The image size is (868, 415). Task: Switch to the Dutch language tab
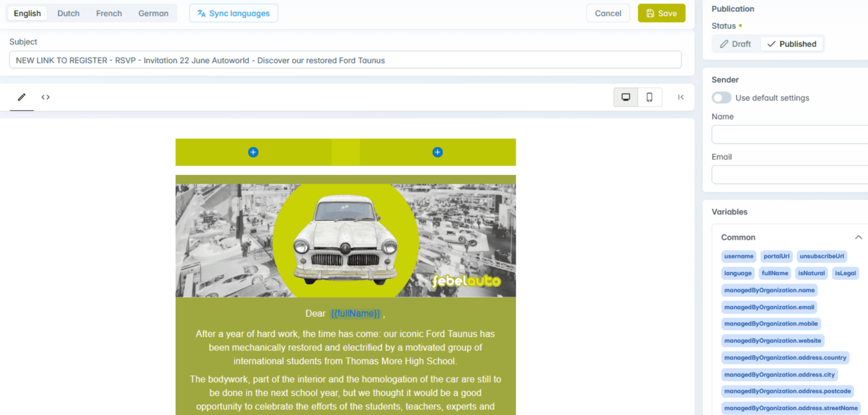click(68, 13)
